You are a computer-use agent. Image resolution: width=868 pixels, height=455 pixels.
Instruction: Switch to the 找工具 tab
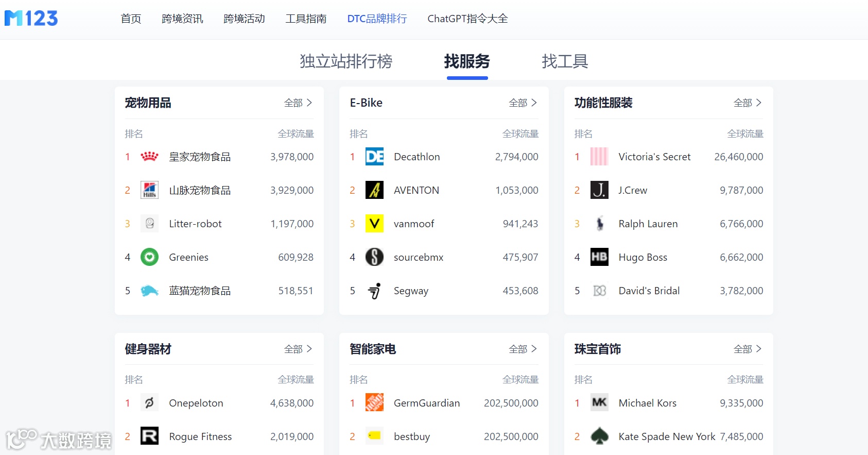click(565, 61)
